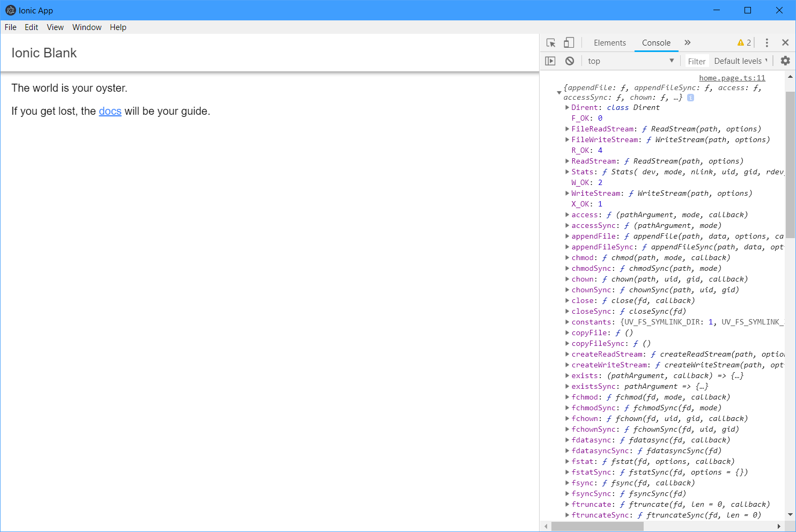Switch to the Elements tab
Image resolution: width=796 pixels, height=532 pixels.
tap(609, 42)
